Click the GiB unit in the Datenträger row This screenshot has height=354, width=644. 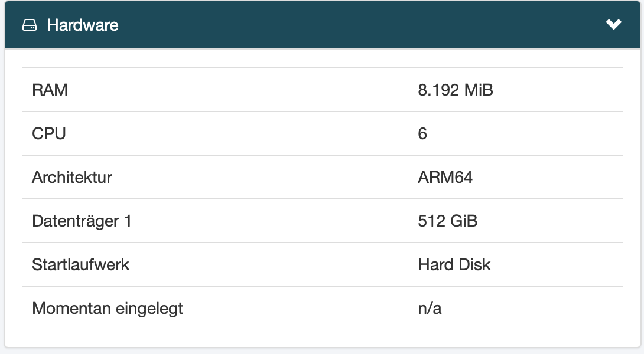pos(464,221)
